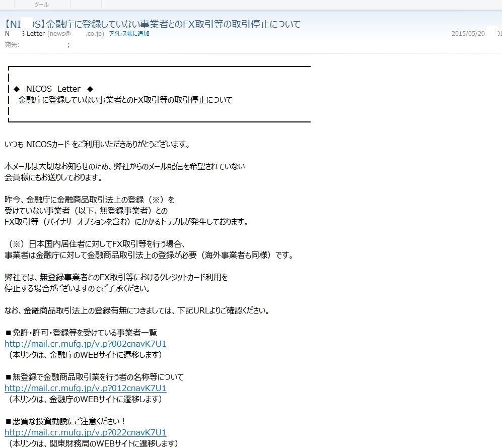Viewport: 502px width, 448px height.
Task: Open the mufg link ending 012cnavK7U1
Action: pyautogui.click(x=86, y=388)
